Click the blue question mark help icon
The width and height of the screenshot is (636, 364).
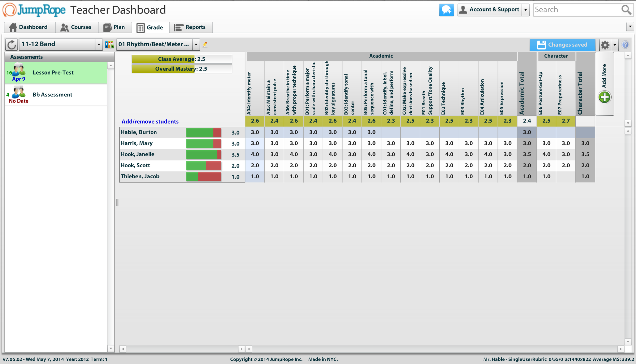tap(625, 45)
